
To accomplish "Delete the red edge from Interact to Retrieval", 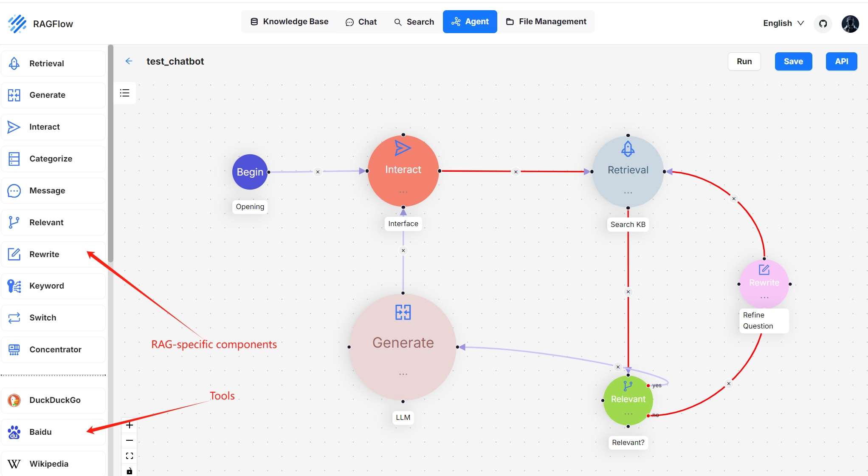I will (x=516, y=172).
